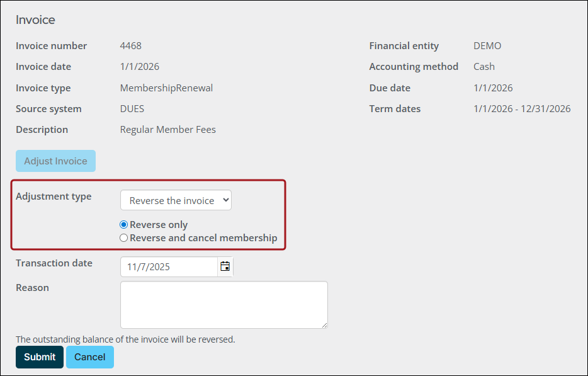This screenshot has height=376, width=588.
Task: Click the dropdown arrow beside Reverse the invoice
Action: coord(224,200)
